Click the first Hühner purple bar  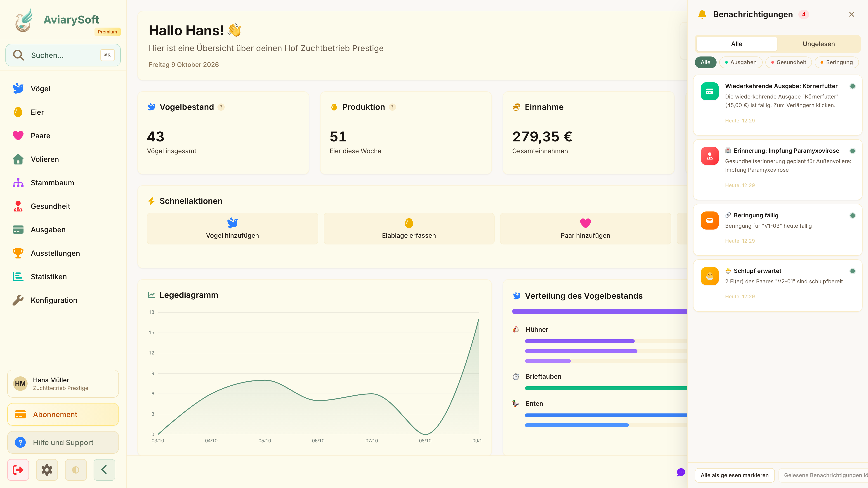[x=580, y=341]
